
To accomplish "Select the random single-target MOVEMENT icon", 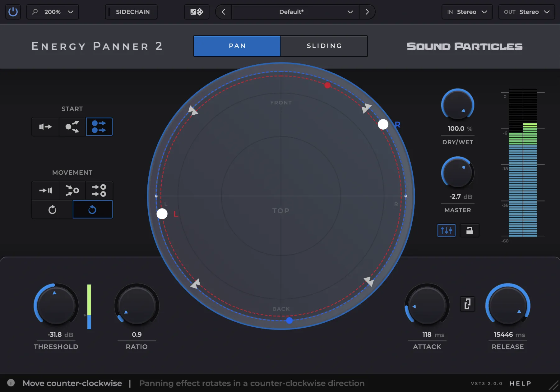I will (72, 190).
